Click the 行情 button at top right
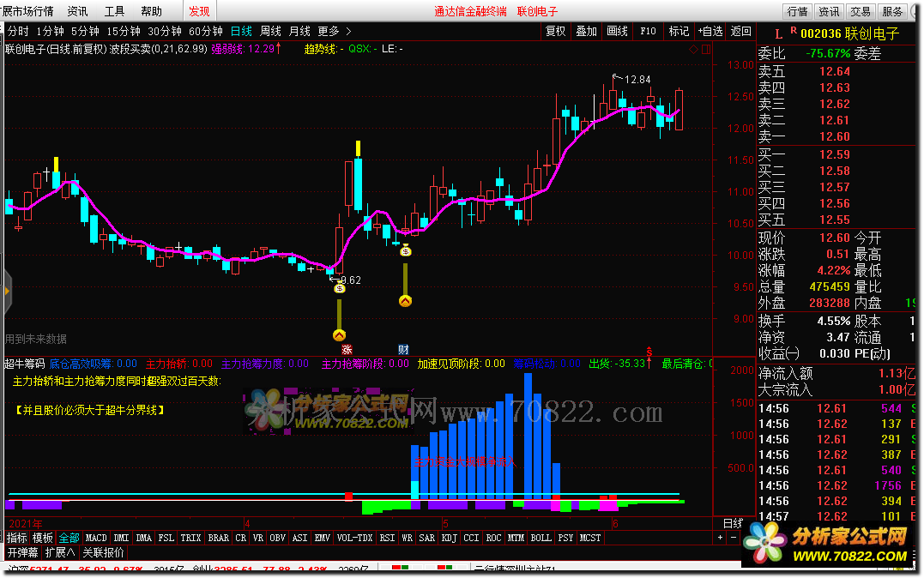 (797, 11)
